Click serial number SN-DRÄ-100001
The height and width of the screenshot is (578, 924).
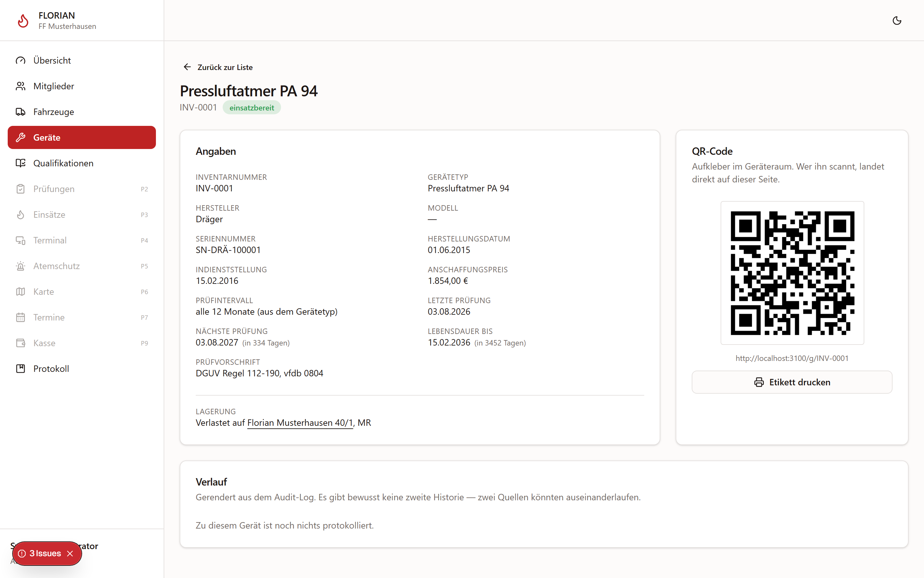pos(228,250)
